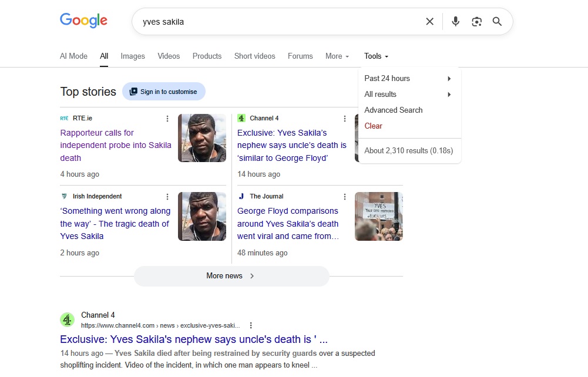
Task: Click the 'Top stories' heading
Action: point(88,92)
